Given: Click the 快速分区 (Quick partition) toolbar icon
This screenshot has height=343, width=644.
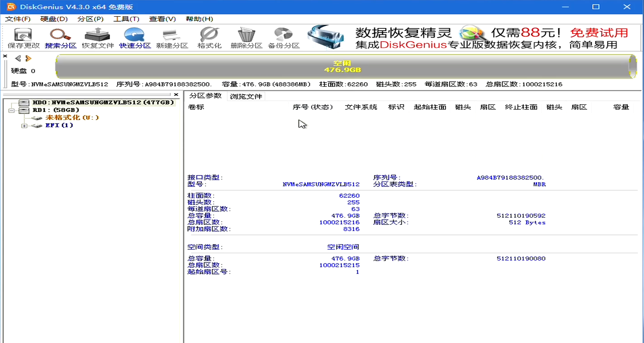Looking at the screenshot, I should 135,38.
